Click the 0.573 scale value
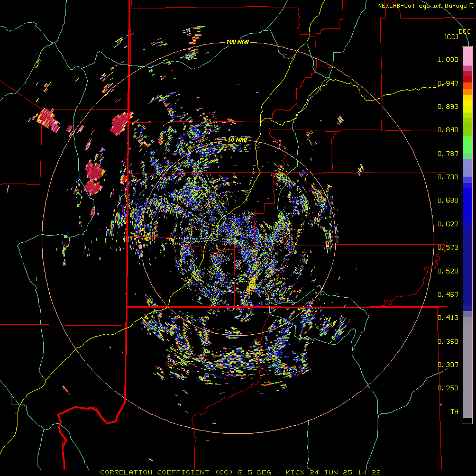This screenshot has width=476, height=476. (x=448, y=248)
